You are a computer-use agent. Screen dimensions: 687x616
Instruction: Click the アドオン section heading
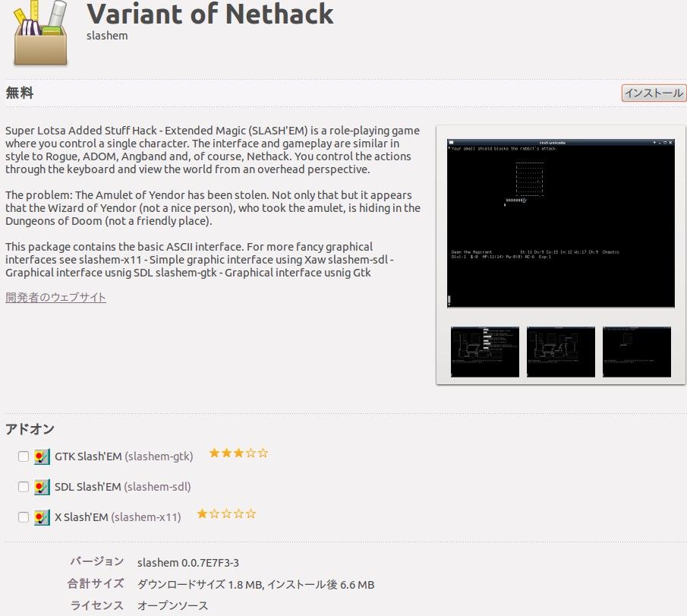tap(30, 429)
